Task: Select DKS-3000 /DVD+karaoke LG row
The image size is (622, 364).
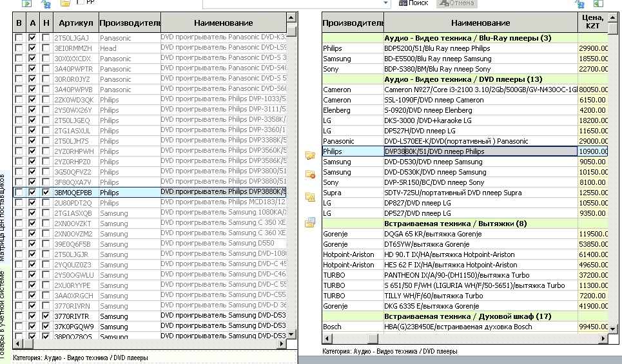Action: [465, 120]
